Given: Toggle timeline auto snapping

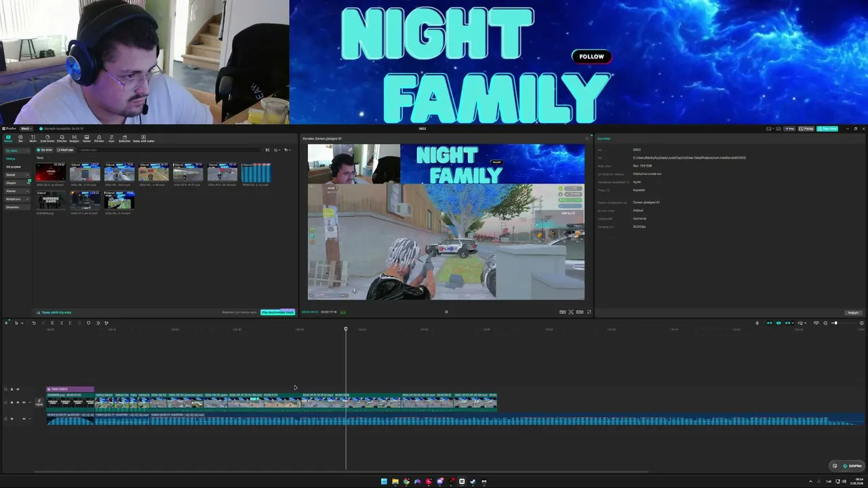Looking at the screenshot, I should point(778,323).
